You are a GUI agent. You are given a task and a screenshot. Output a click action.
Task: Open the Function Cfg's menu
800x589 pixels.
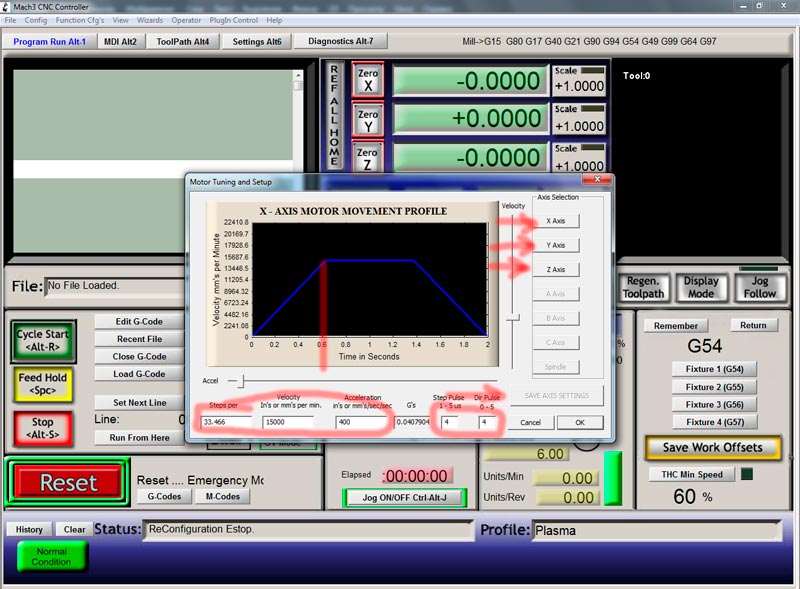80,20
